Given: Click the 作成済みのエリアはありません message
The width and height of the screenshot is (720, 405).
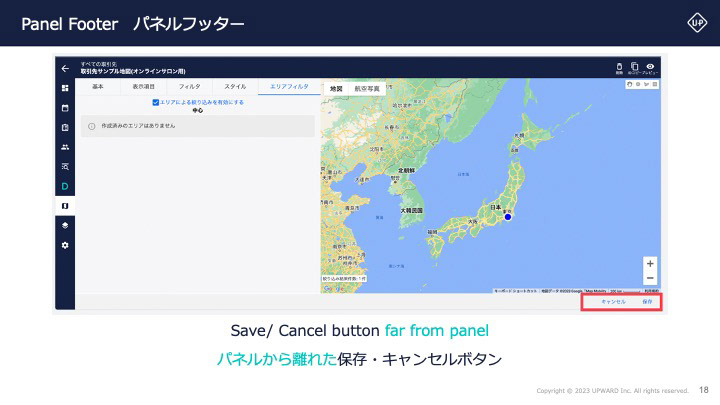Looking at the screenshot, I should tap(138, 126).
